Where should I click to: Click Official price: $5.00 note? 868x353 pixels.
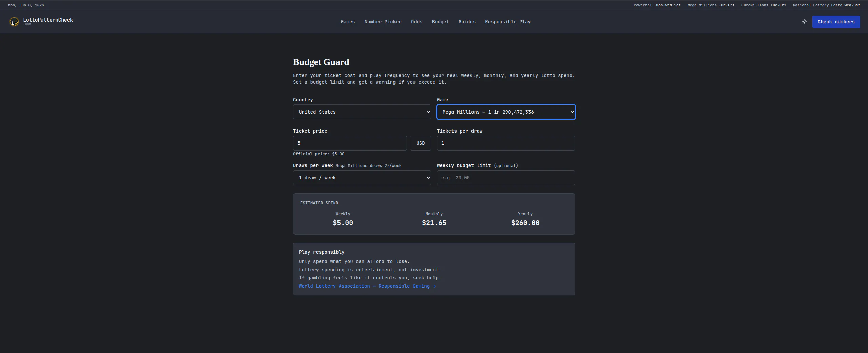[319, 154]
